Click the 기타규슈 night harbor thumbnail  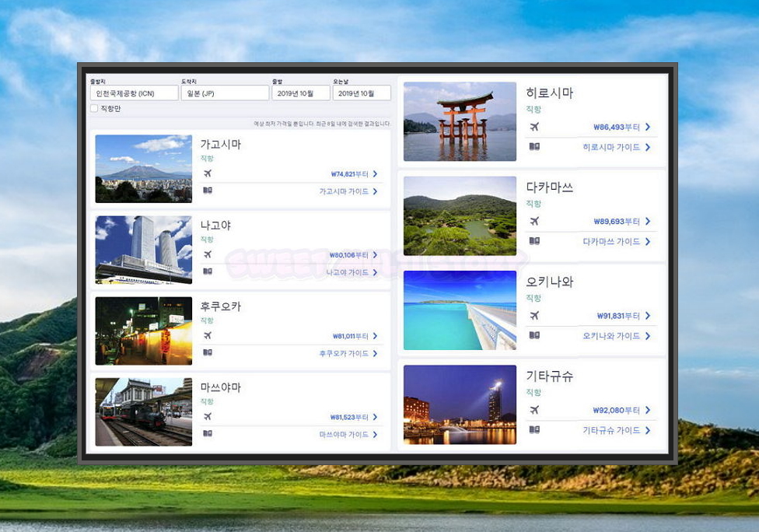pyautogui.click(x=460, y=404)
